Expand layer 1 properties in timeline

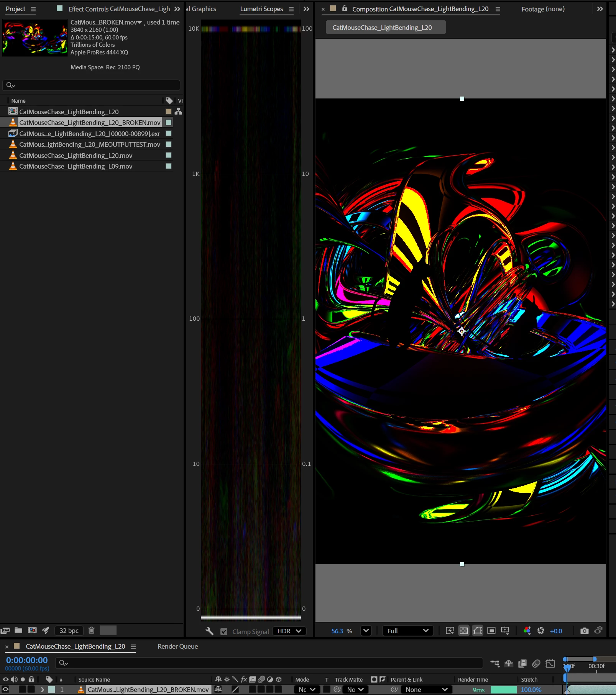tap(42, 689)
